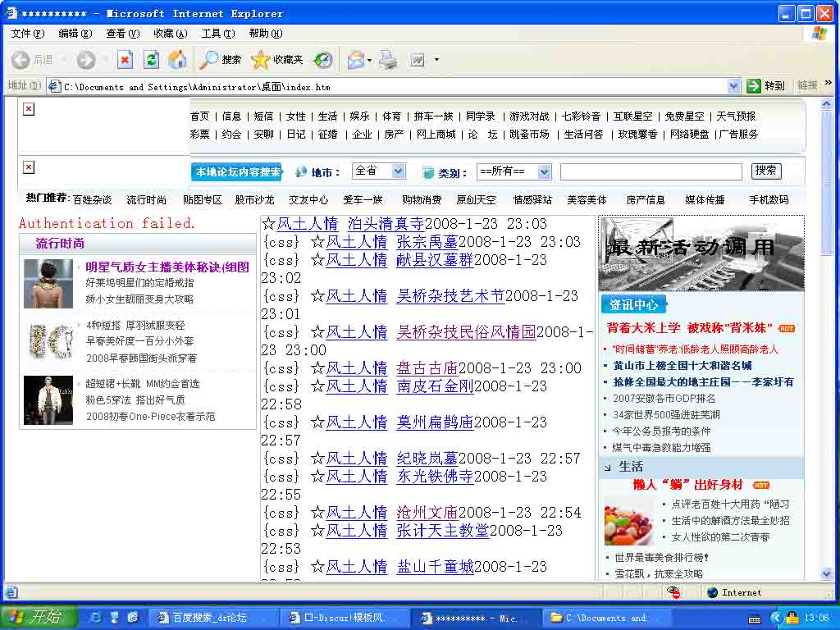Viewport: 840px width, 630px height.
Task: Click the Windows 开始 Start button
Action: [39, 618]
